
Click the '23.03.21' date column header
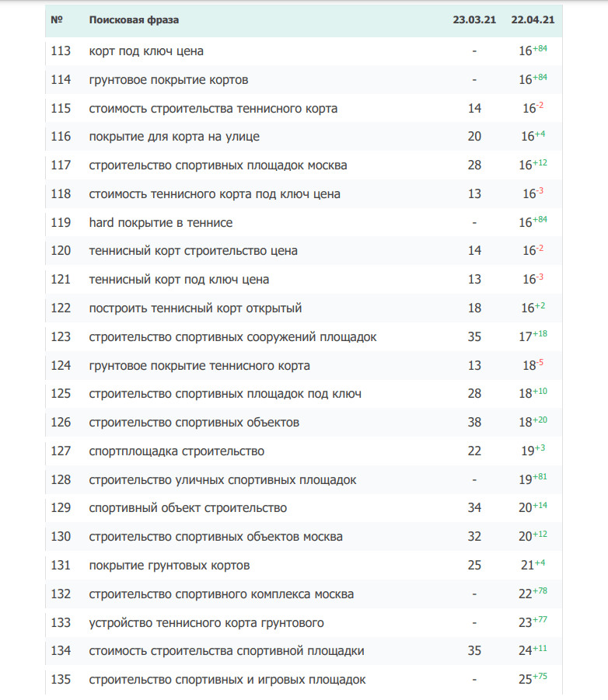pos(474,20)
